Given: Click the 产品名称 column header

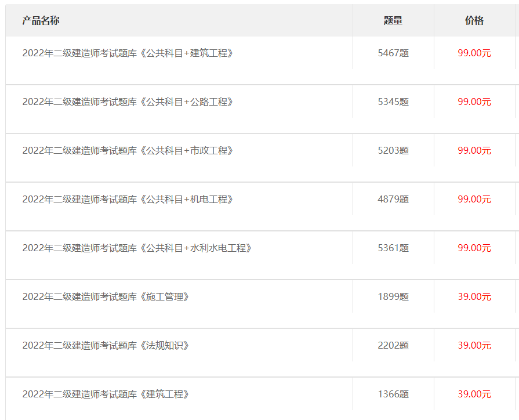Looking at the screenshot, I should pos(41,21).
